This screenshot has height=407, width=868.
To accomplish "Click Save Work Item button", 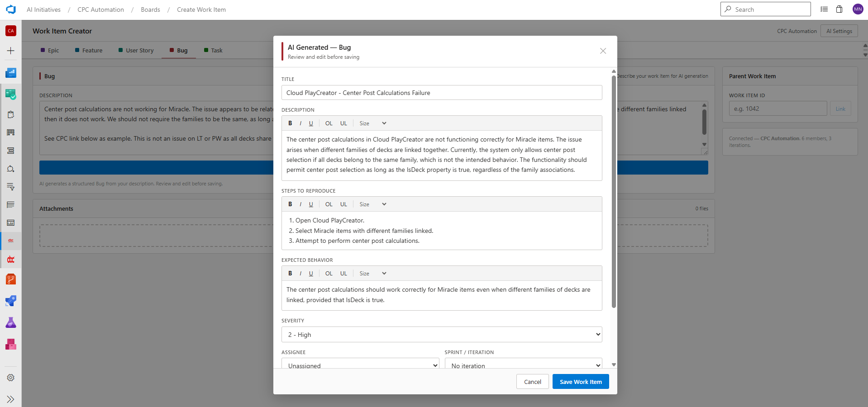I will click(x=581, y=382).
